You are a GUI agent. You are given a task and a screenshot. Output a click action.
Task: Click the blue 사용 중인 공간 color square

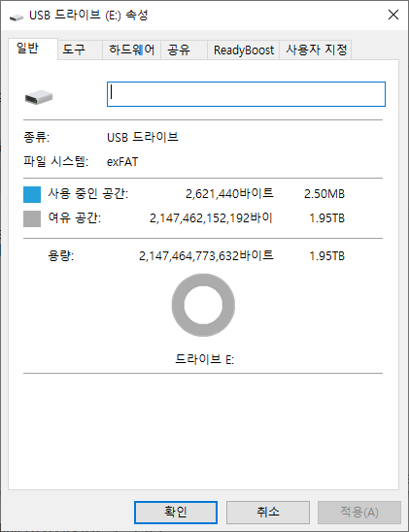point(32,194)
